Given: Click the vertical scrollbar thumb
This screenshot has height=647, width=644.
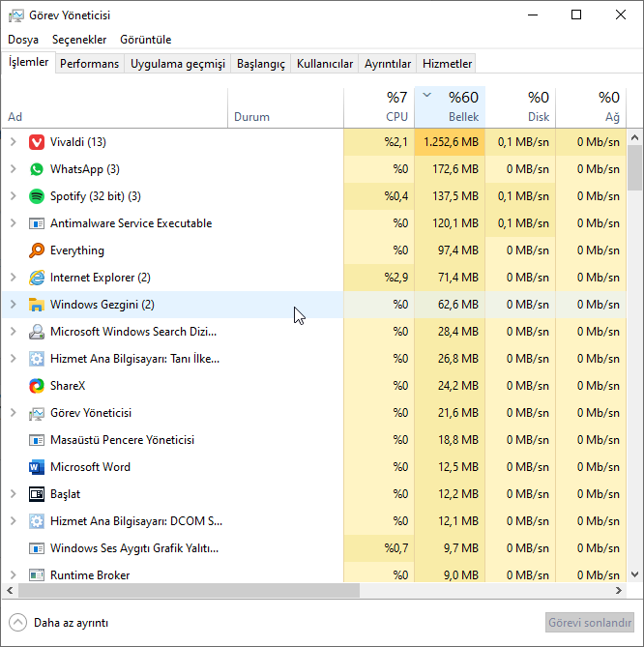Looking at the screenshot, I should (x=634, y=169).
